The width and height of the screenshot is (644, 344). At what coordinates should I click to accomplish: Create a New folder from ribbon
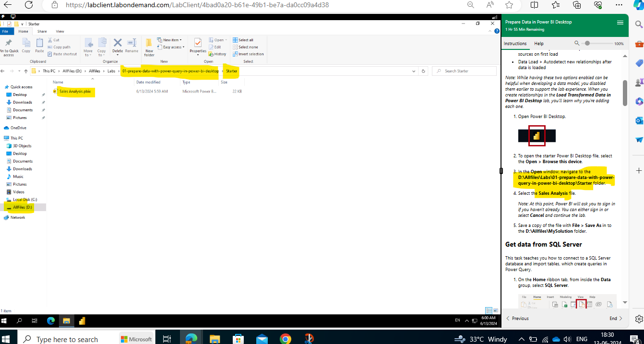pos(149,47)
